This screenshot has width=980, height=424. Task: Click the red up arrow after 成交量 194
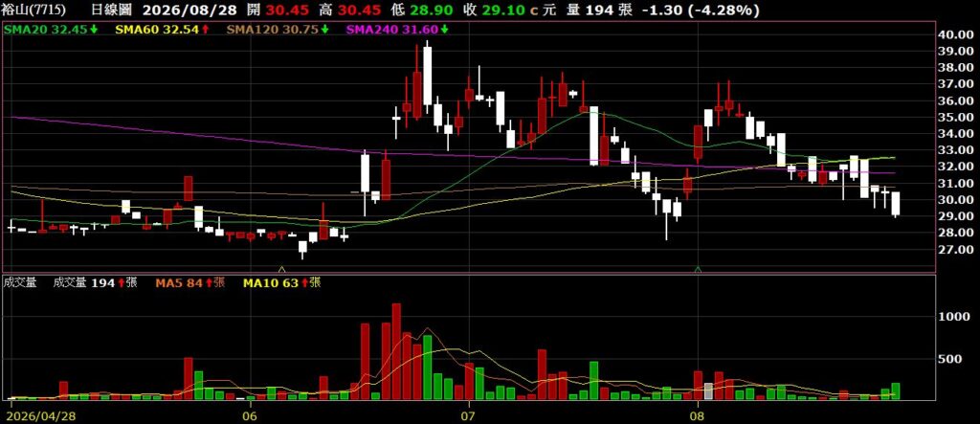120,283
